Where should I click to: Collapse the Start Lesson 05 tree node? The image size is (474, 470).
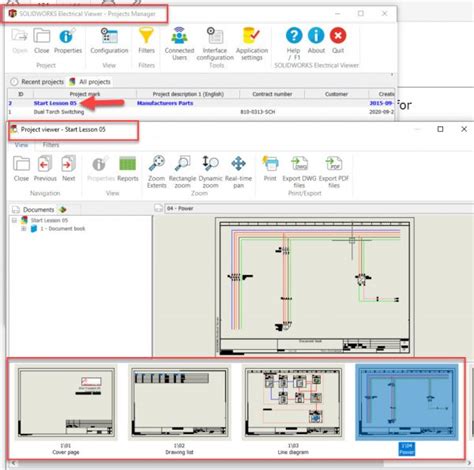click(x=14, y=220)
